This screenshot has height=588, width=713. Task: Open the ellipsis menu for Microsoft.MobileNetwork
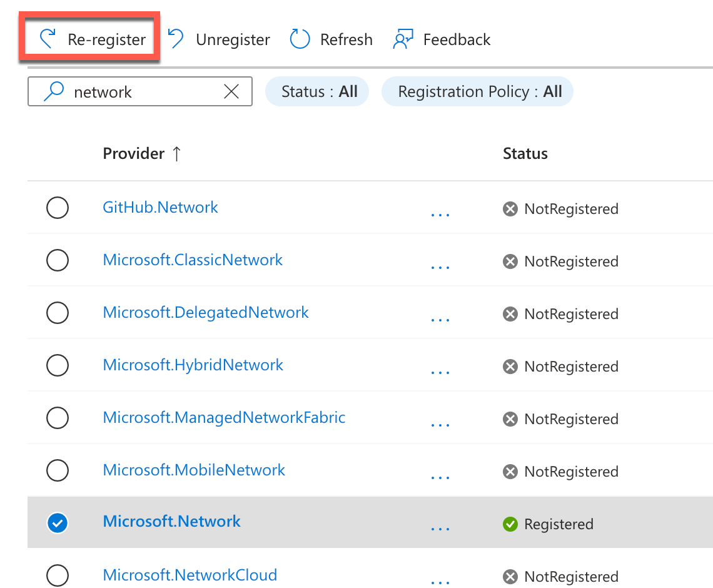click(440, 477)
